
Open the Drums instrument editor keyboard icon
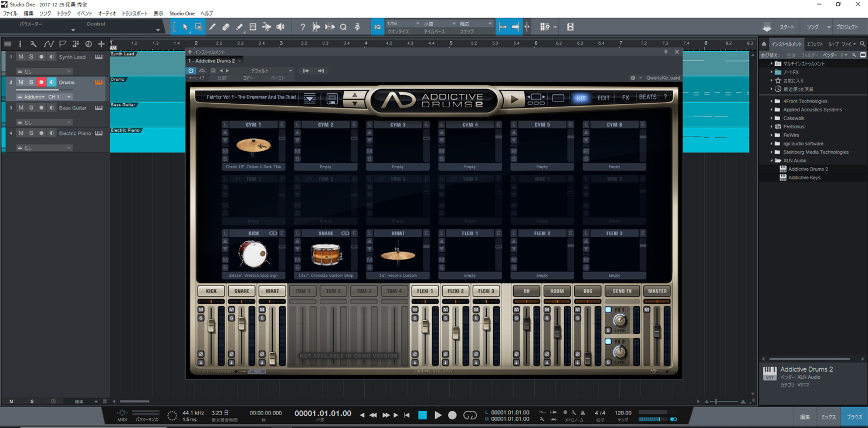[x=99, y=82]
